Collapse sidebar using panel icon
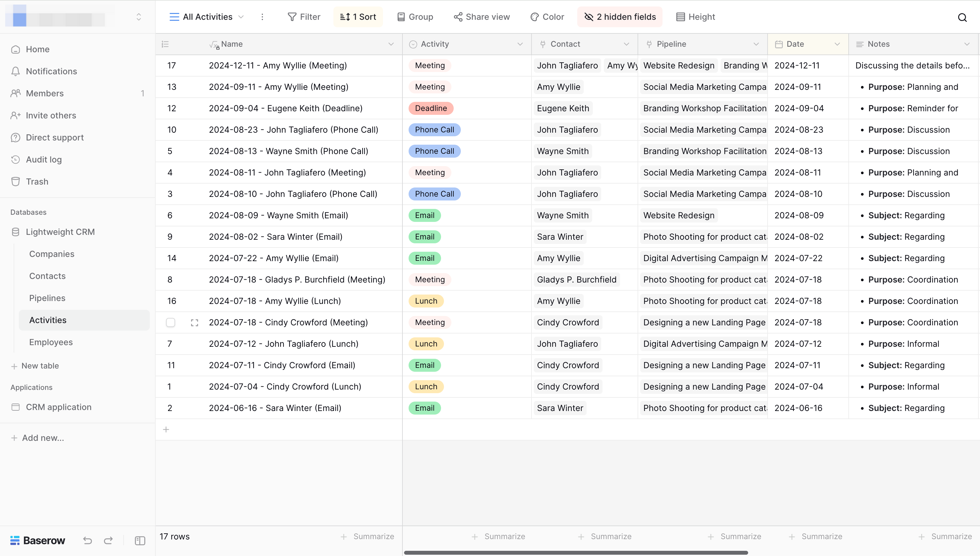This screenshot has width=980, height=556. click(140, 540)
